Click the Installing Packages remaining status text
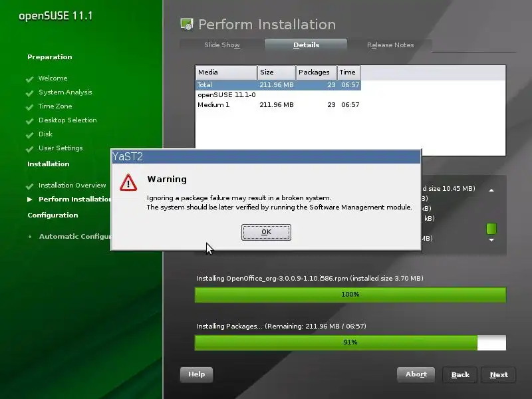Viewport: 532px width, 399px height. (281, 327)
